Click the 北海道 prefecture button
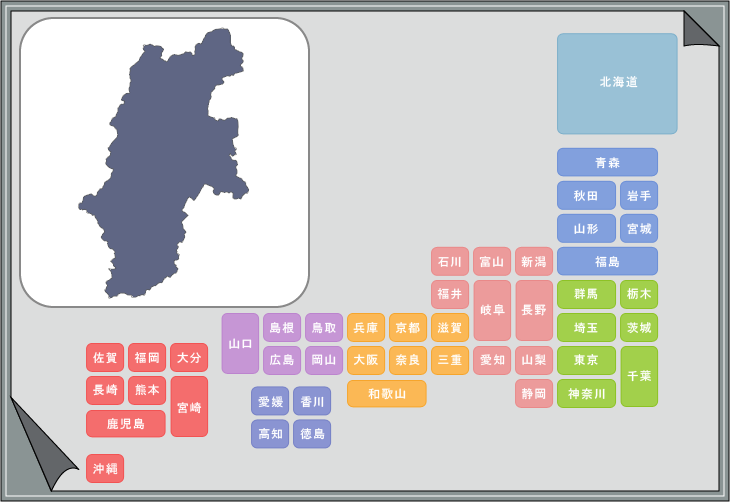 [617, 83]
